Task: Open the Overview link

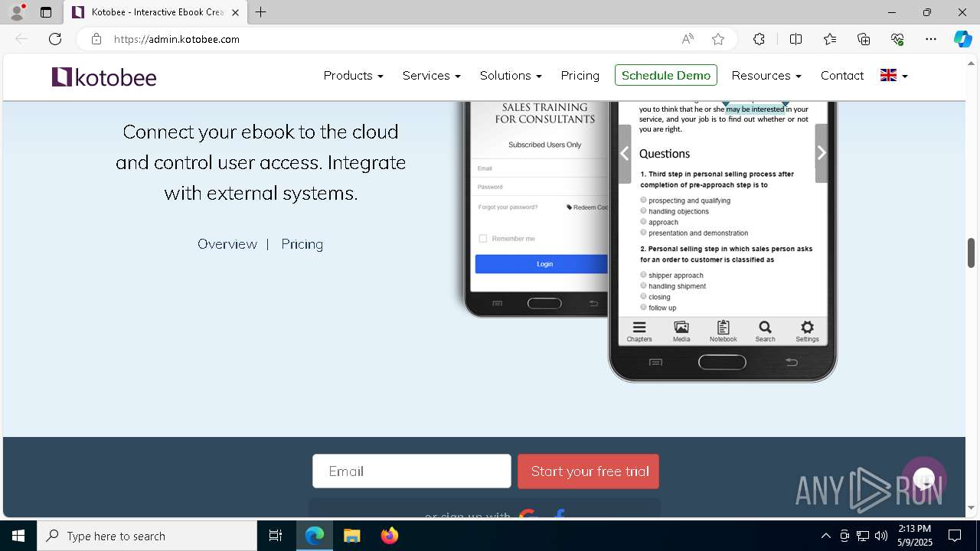Action: click(227, 244)
